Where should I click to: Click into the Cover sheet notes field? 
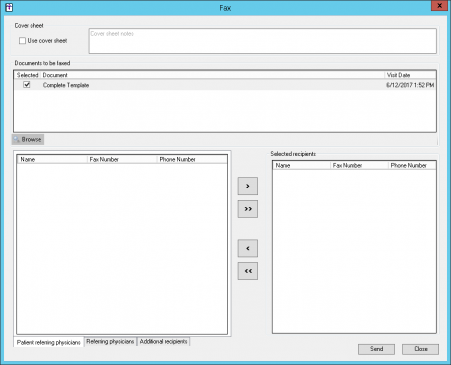(x=263, y=41)
